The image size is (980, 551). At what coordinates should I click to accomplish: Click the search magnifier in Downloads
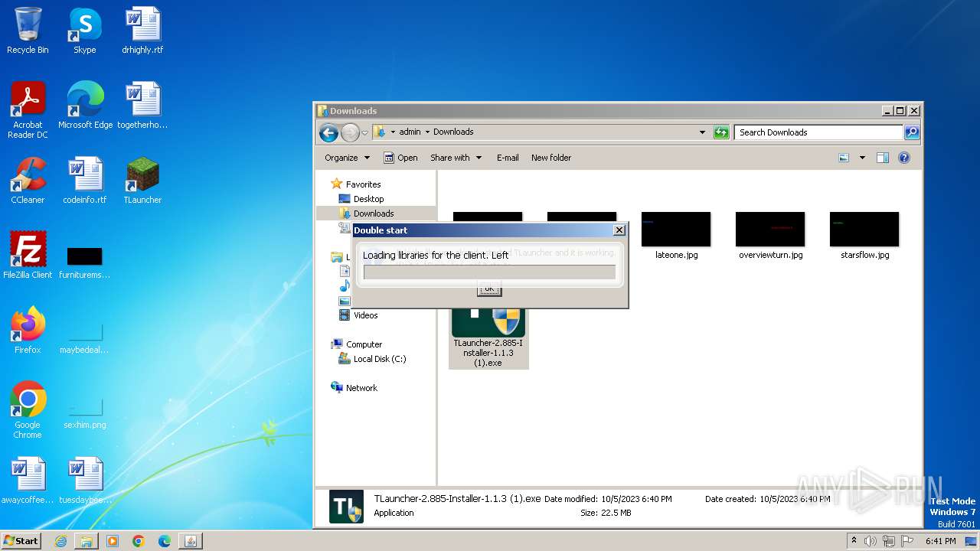click(x=911, y=132)
